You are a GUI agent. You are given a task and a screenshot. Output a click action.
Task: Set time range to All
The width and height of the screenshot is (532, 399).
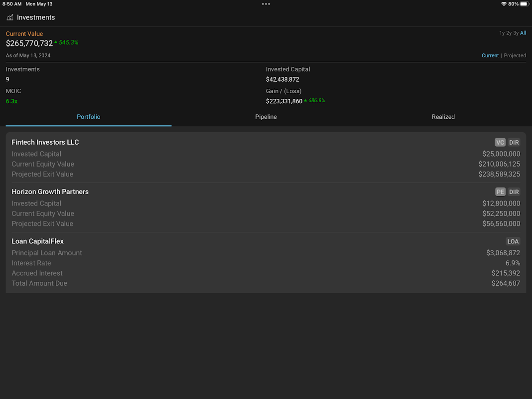tap(523, 33)
